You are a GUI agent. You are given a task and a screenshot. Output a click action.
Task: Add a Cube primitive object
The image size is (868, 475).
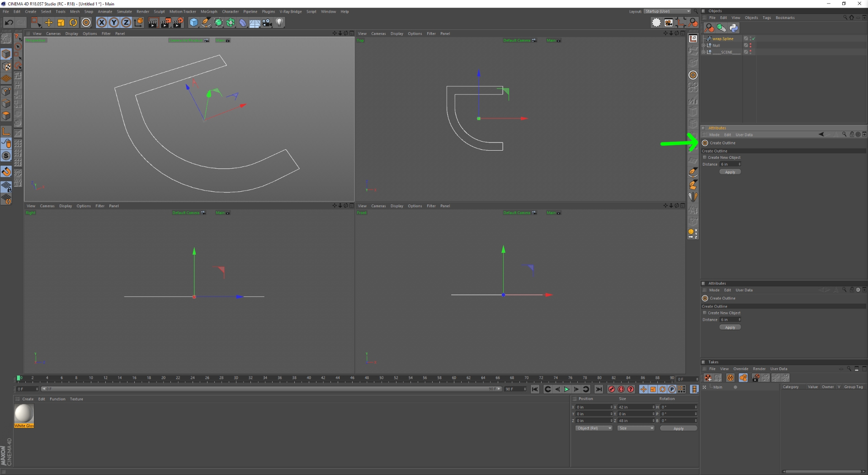pyautogui.click(x=194, y=22)
